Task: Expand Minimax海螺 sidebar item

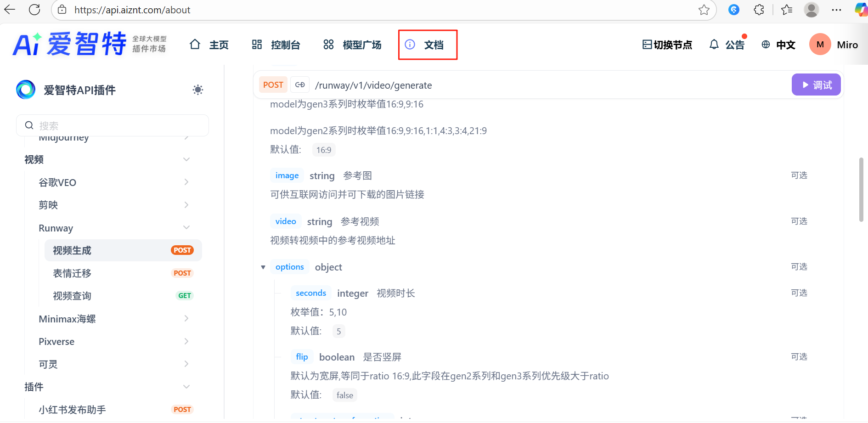Action: [x=114, y=319]
